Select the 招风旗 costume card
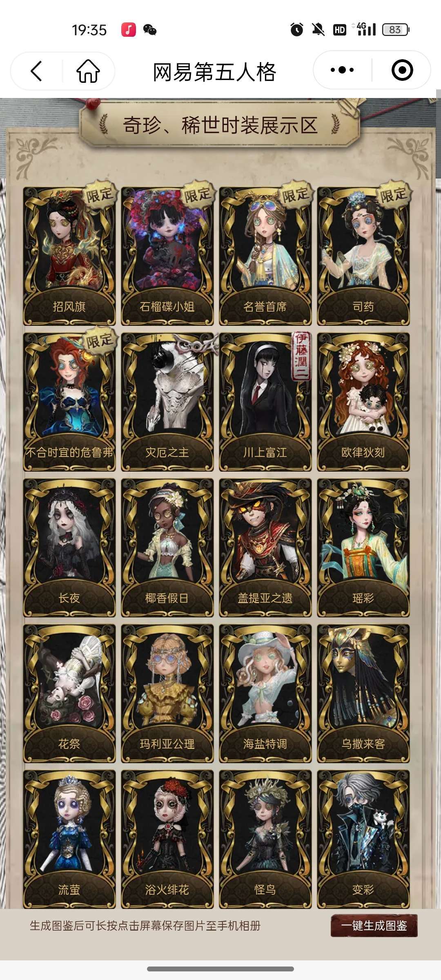Screen dimensions: 441x980 (69, 256)
